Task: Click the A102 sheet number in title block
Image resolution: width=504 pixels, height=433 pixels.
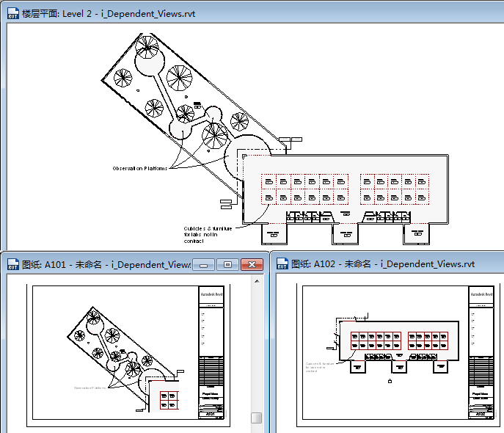Action: coord(481,414)
